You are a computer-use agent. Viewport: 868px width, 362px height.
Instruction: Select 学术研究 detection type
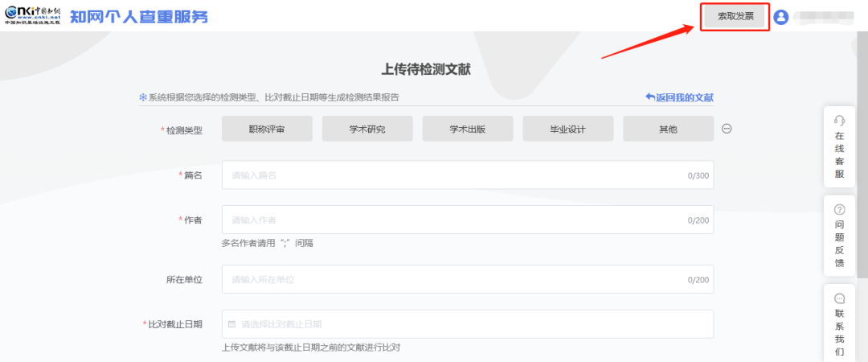(x=367, y=129)
